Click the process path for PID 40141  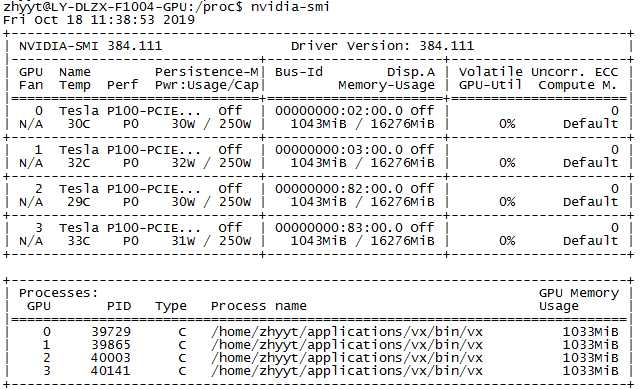click(x=347, y=371)
